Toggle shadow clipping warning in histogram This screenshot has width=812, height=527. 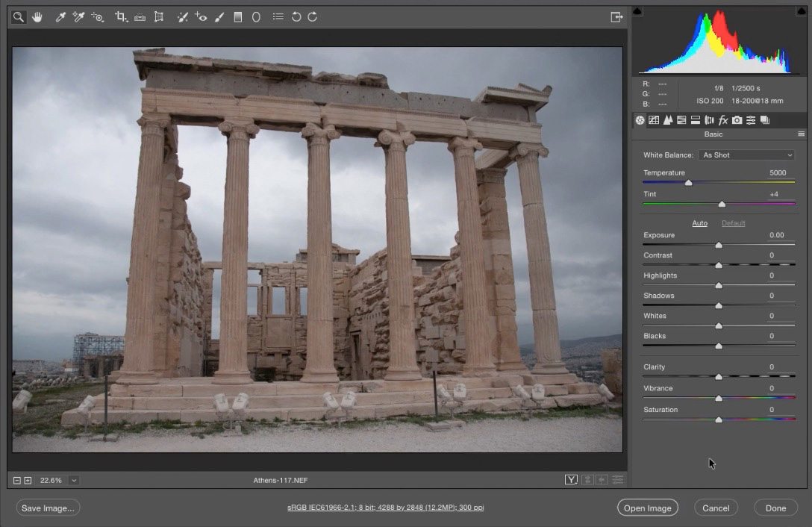637,11
